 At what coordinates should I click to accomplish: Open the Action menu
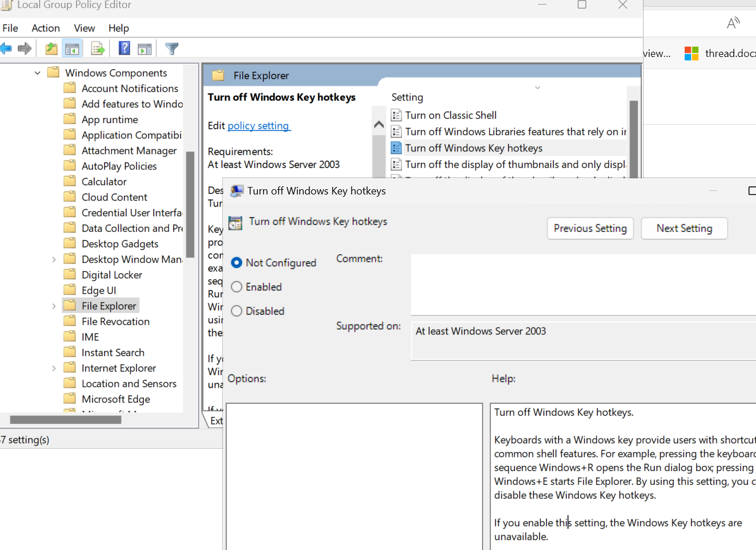46,28
